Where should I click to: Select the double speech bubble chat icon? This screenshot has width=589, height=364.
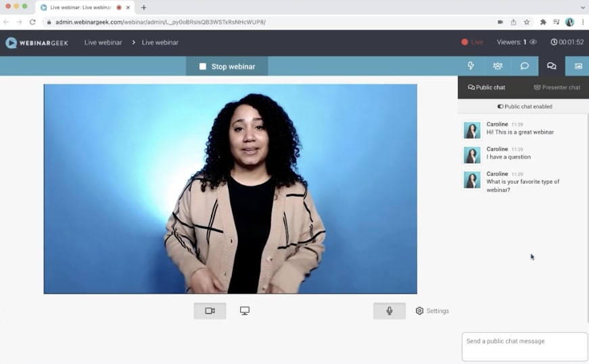(551, 66)
